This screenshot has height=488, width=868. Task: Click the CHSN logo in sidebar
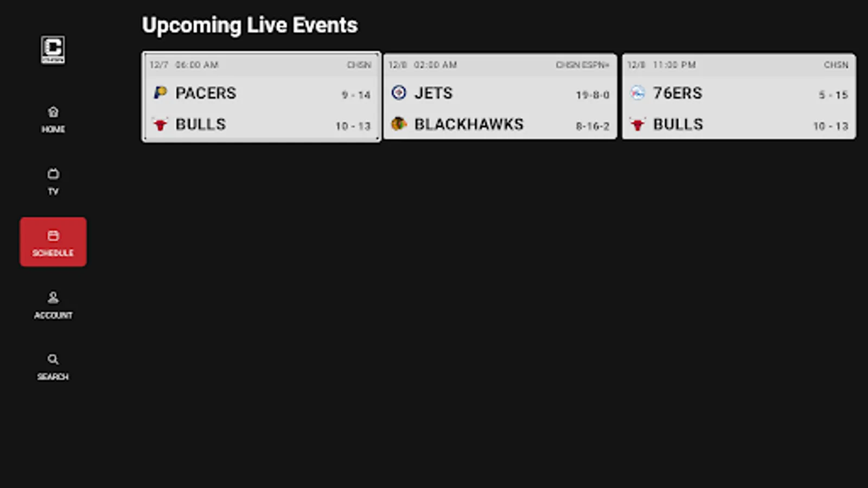tap(53, 50)
